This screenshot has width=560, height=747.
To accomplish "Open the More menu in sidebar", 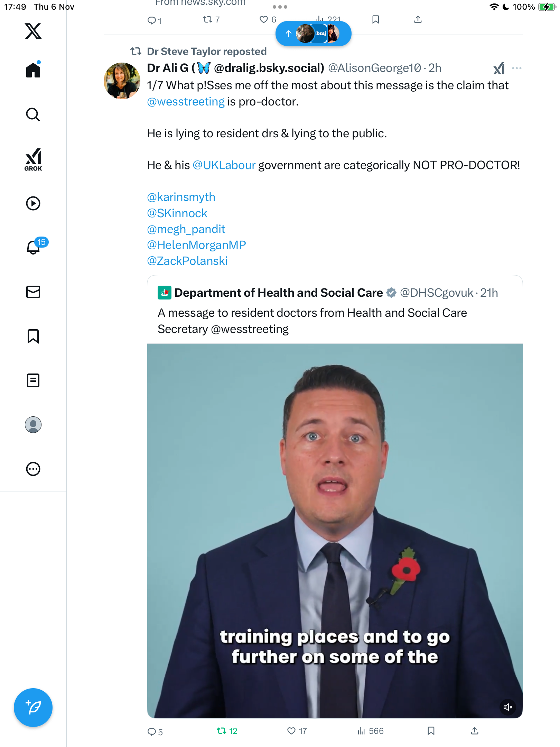I will pyautogui.click(x=33, y=469).
